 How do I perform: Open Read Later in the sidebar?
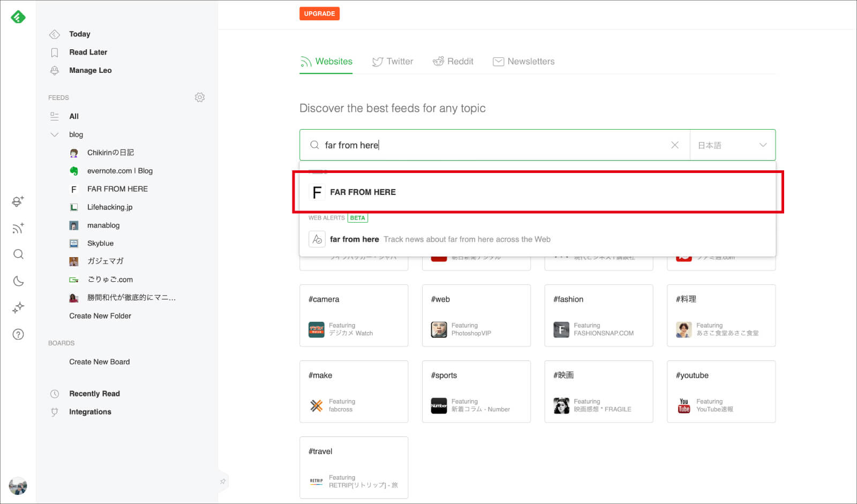click(88, 52)
